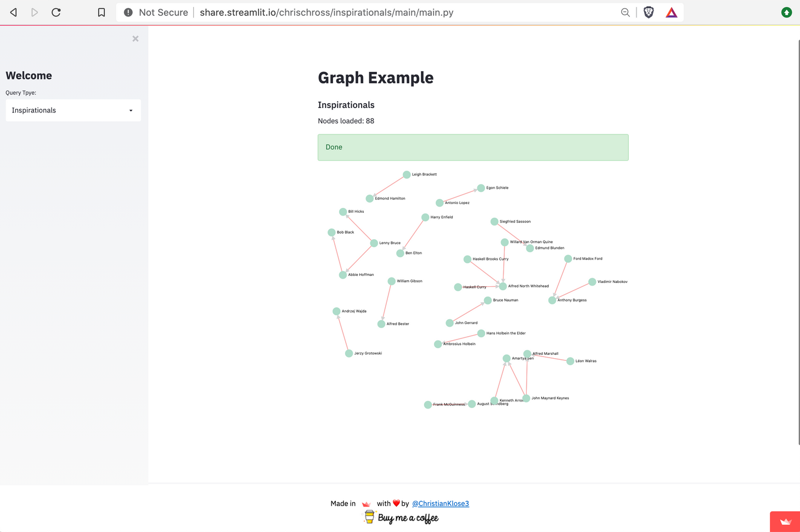Bookmark this page using the bookmark icon
The width and height of the screenshot is (800, 532).
point(102,12)
